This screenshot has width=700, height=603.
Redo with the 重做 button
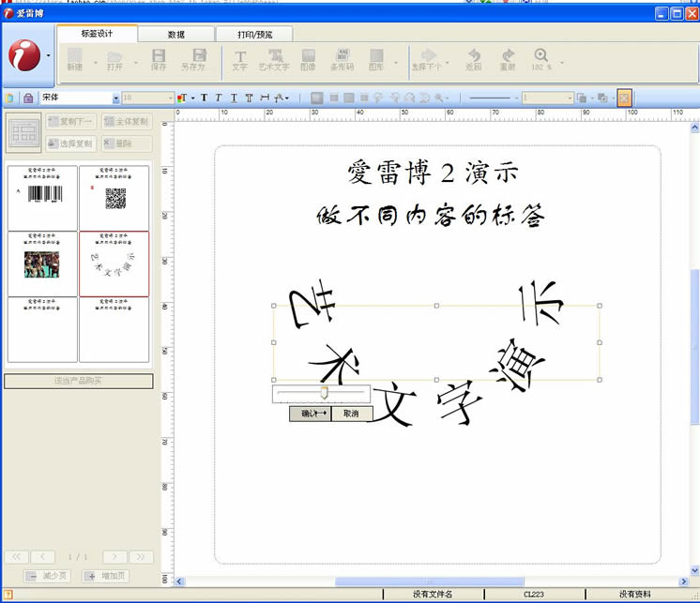point(508,60)
